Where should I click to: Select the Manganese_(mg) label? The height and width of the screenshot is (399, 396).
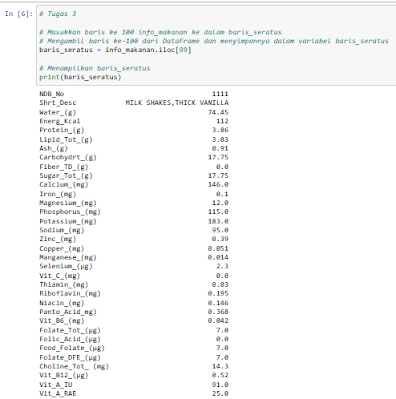[x=68, y=258]
